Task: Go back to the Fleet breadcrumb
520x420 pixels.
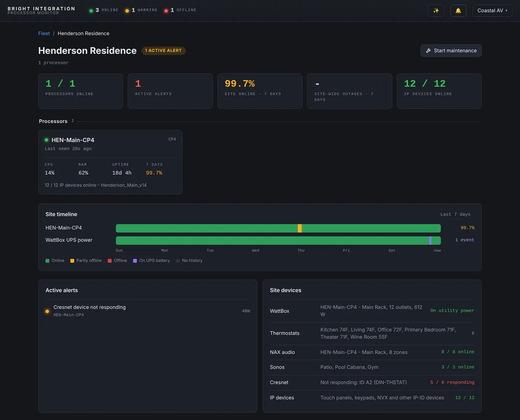Action: [44, 33]
